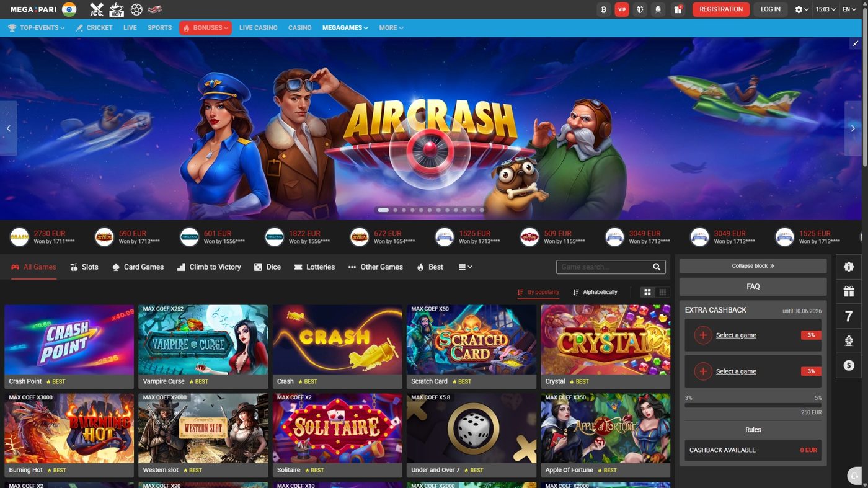Click the cashback 3% to 5% progress bar
Image resolution: width=868 pixels, height=488 pixels.
tap(753, 405)
